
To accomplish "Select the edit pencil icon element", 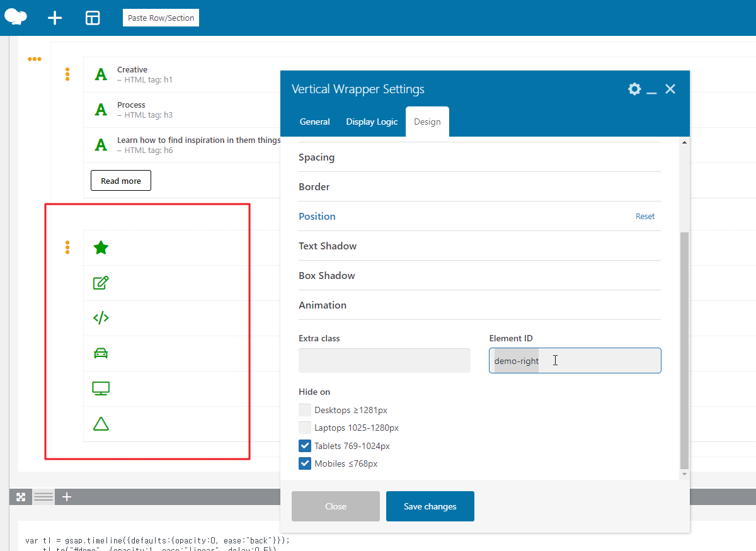I will (x=101, y=283).
